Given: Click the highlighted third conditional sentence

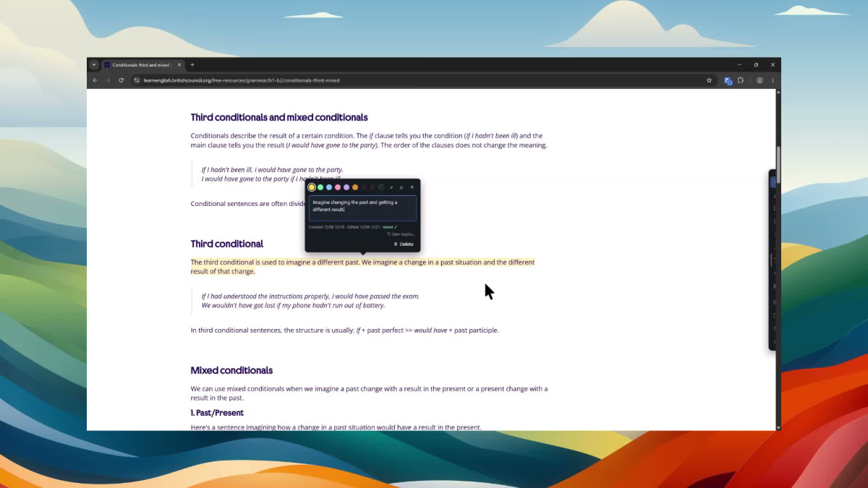Looking at the screenshot, I should coord(362,267).
